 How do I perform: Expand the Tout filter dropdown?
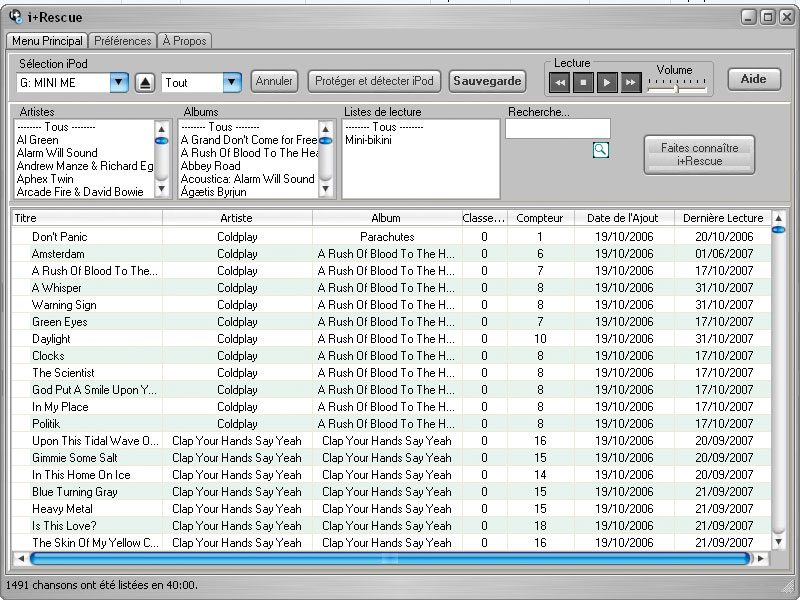coord(232,82)
